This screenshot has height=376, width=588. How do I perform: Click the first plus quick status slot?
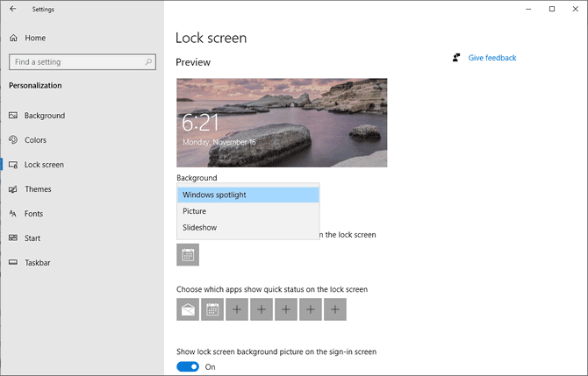coord(237,309)
